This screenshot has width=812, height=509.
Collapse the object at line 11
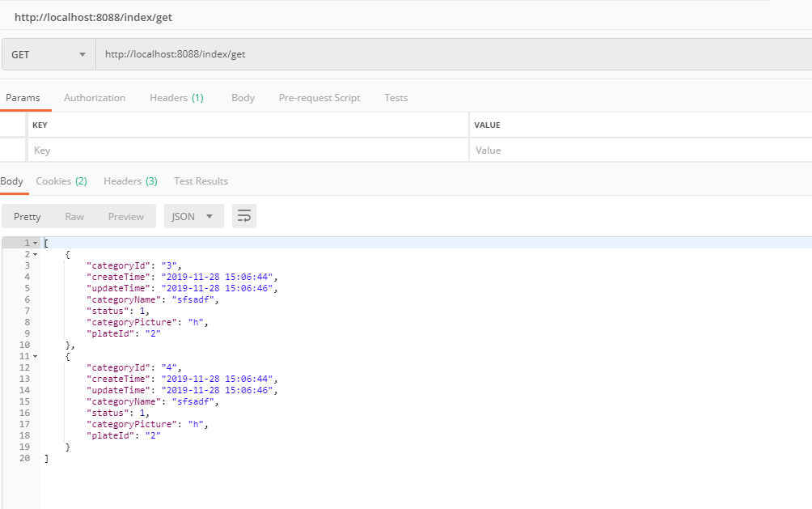(36, 357)
